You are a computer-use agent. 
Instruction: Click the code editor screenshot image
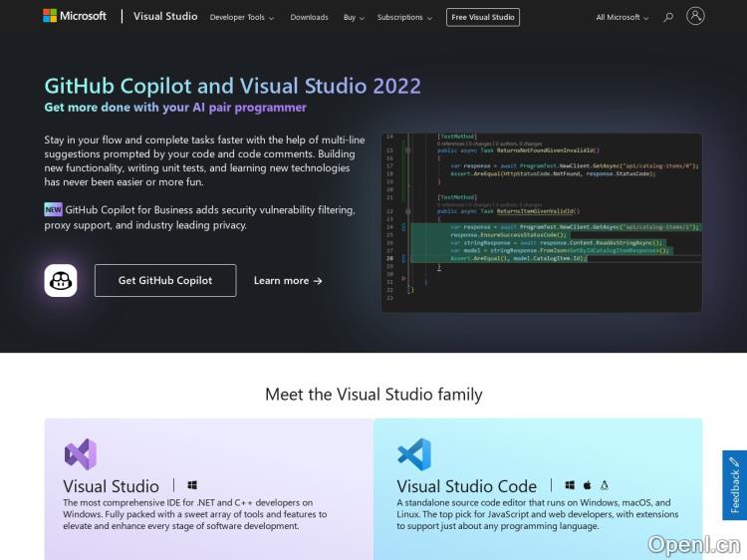tap(541, 222)
